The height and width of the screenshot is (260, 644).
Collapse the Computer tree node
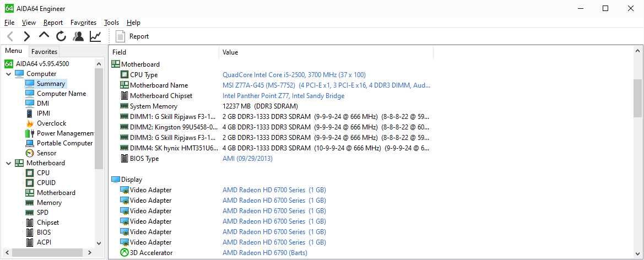pyautogui.click(x=9, y=74)
